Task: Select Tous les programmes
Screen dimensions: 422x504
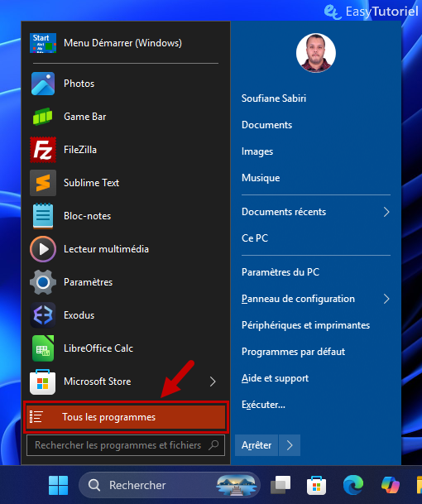Action: click(x=126, y=417)
